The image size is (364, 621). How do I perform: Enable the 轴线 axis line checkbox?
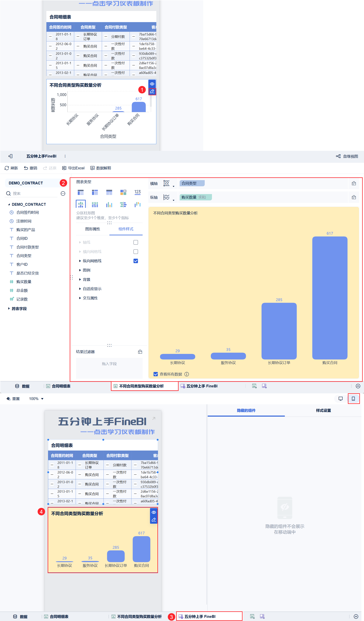click(x=136, y=242)
